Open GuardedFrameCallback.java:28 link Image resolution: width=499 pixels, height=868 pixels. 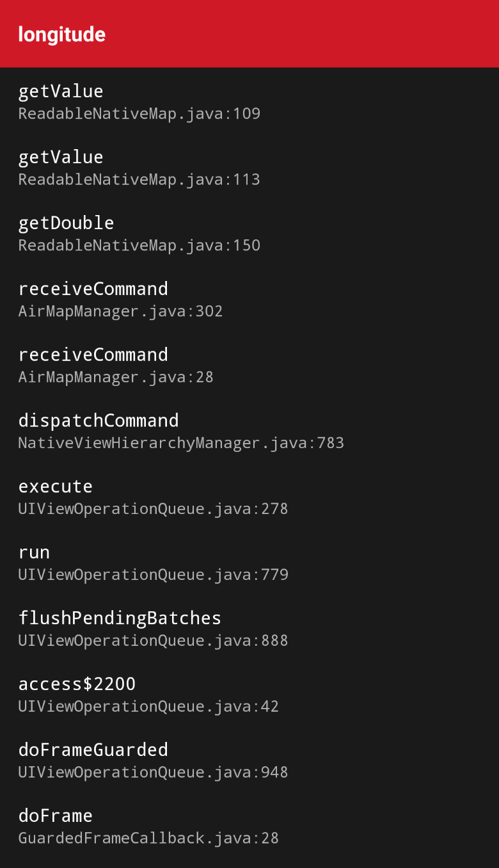[x=148, y=838]
